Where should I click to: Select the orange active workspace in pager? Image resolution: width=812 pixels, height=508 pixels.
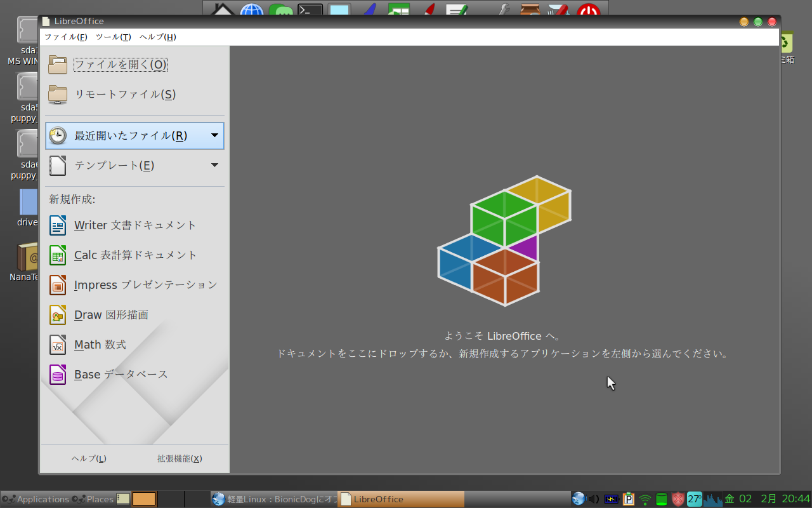click(x=144, y=499)
